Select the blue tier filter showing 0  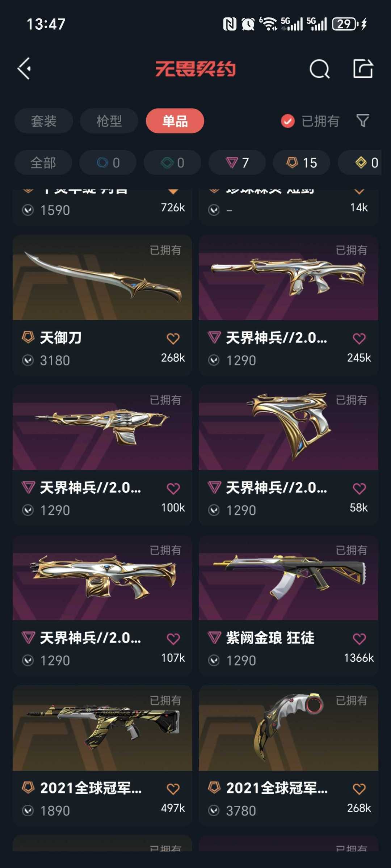[x=108, y=163]
